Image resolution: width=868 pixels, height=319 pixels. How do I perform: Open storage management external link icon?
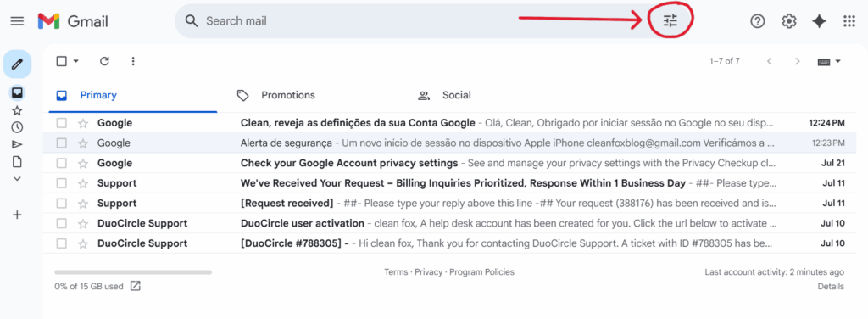click(136, 286)
